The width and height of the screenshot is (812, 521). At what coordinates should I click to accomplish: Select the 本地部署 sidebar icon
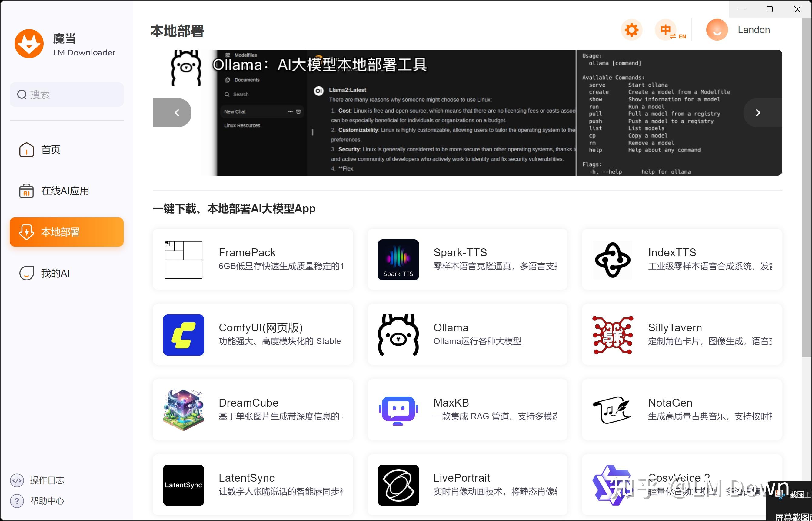point(27,232)
